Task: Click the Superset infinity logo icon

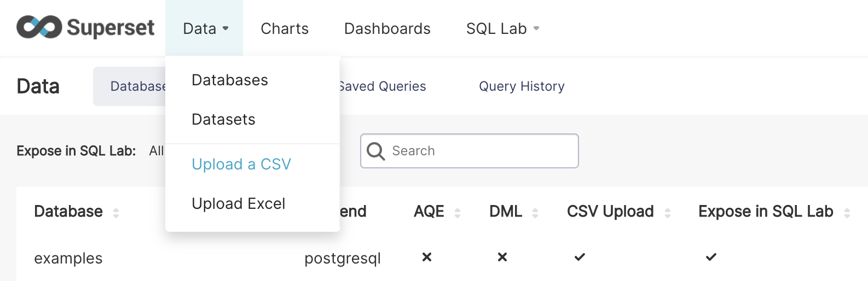Action: click(x=39, y=27)
